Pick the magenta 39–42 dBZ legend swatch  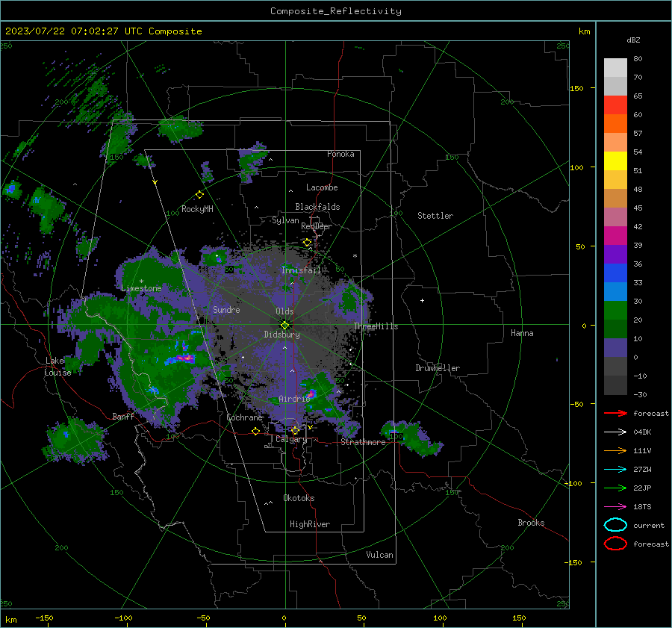point(615,236)
